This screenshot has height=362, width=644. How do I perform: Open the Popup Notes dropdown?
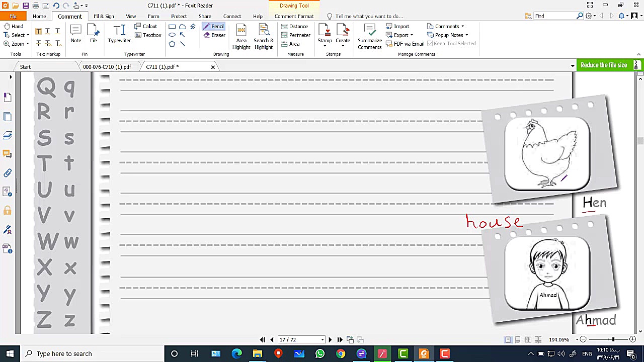click(x=448, y=35)
